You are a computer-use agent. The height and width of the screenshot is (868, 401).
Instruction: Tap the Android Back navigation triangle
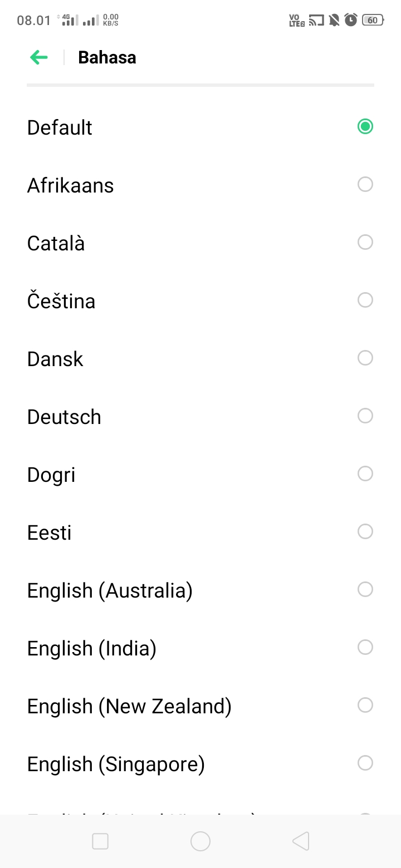click(x=301, y=841)
